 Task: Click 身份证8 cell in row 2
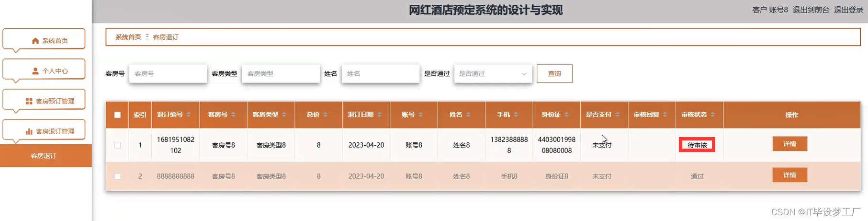[x=556, y=176]
